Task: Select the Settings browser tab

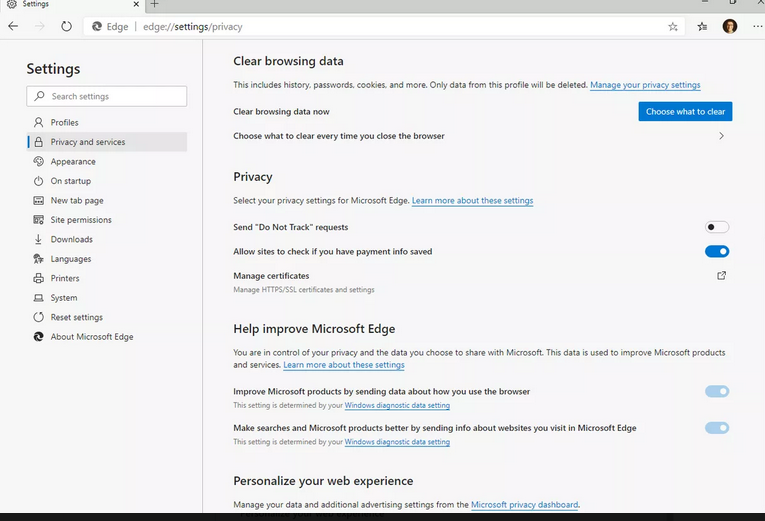Action: coord(73,4)
